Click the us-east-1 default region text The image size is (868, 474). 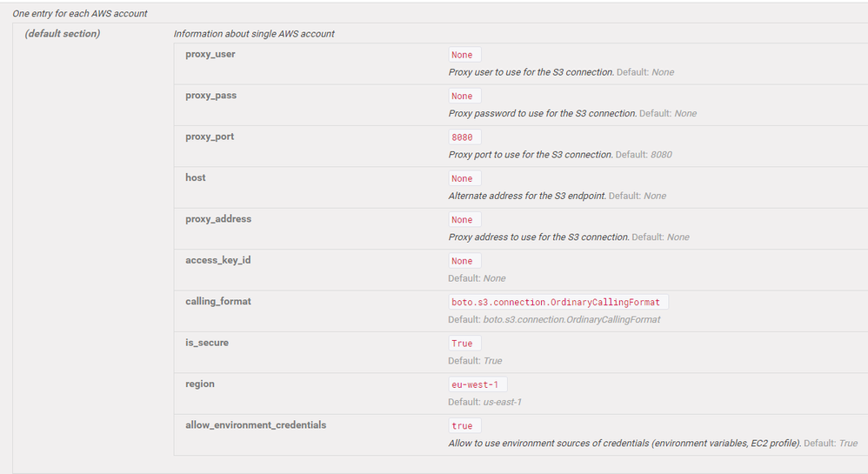tap(502, 402)
